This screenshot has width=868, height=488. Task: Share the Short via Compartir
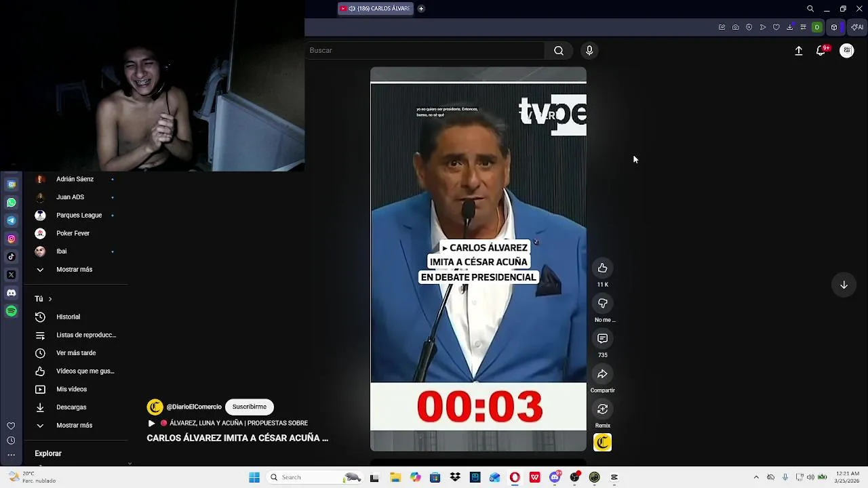click(x=602, y=374)
